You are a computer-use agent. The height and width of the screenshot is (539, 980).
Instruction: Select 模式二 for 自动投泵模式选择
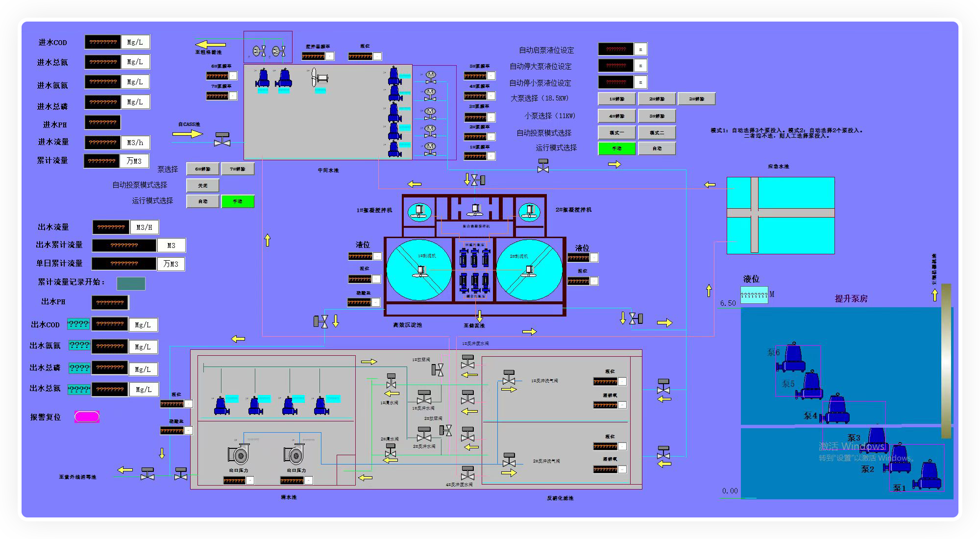[x=657, y=132]
